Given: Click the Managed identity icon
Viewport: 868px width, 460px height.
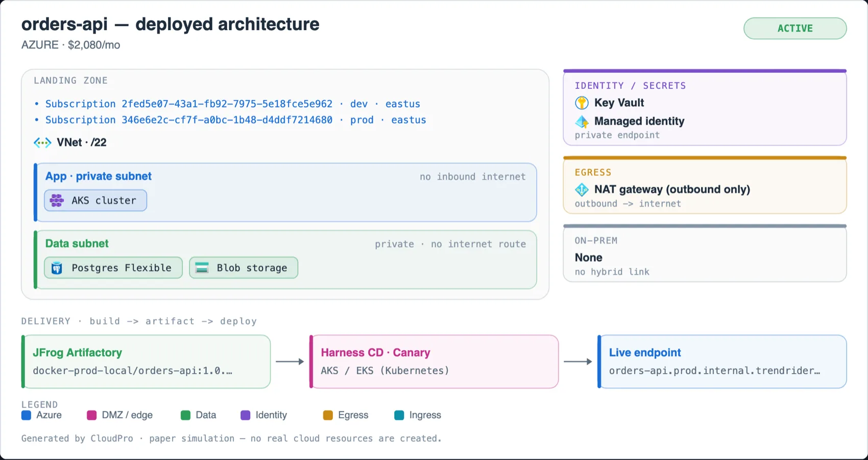Looking at the screenshot, I should click(x=582, y=122).
